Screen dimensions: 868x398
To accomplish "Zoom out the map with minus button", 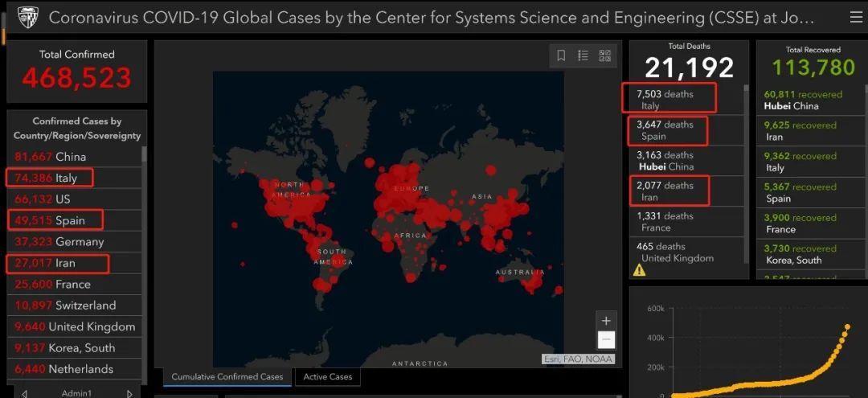I will [606, 339].
